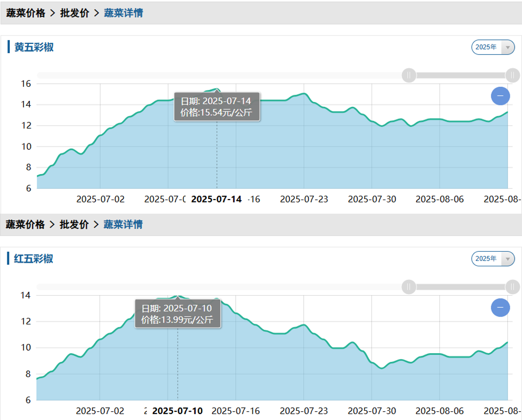Click 批发价 in the second breadcrumb bar
This screenshot has width=522, height=420.
[74, 224]
